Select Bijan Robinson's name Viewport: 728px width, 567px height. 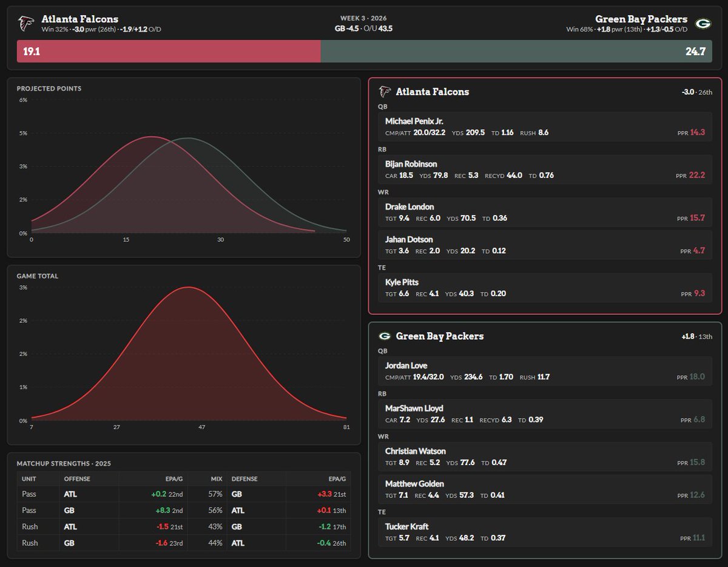click(411, 164)
